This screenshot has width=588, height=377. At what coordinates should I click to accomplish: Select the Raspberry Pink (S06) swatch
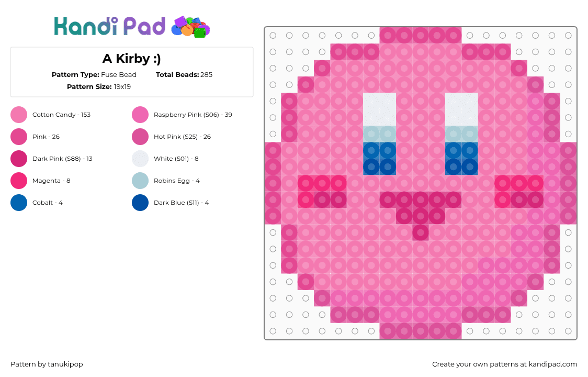[x=140, y=115]
